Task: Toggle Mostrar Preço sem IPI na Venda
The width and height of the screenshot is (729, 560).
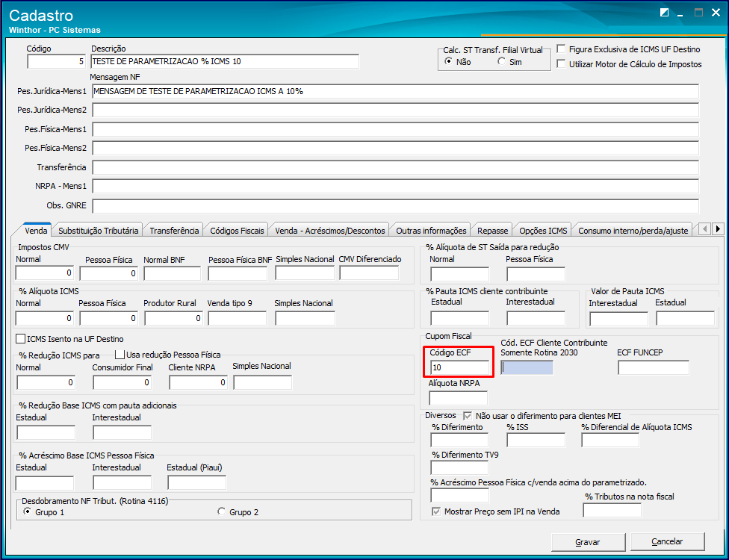Action: [x=436, y=511]
